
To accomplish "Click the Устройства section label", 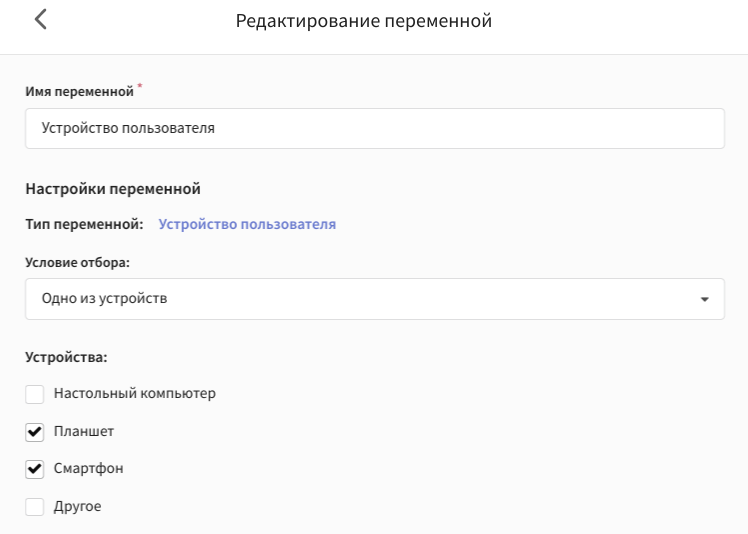I will coord(66,357).
